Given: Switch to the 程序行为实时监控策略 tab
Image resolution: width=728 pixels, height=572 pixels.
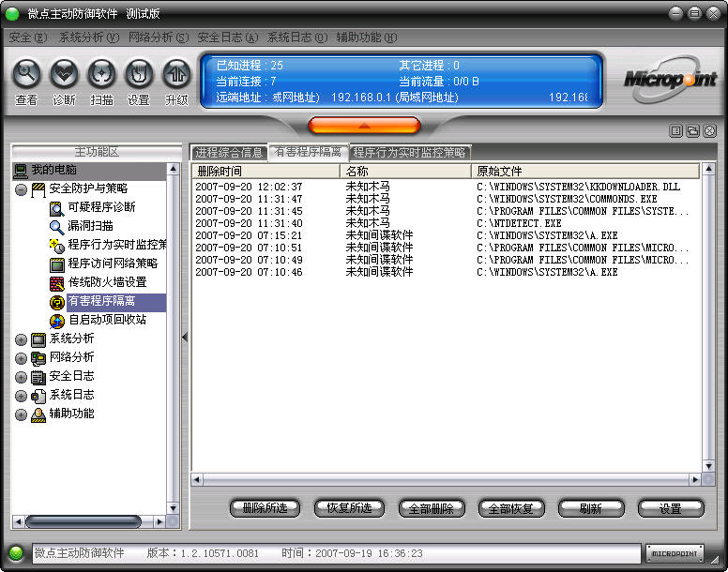Looking at the screenshot, I should pyautogui.click(x=410, y=152).
